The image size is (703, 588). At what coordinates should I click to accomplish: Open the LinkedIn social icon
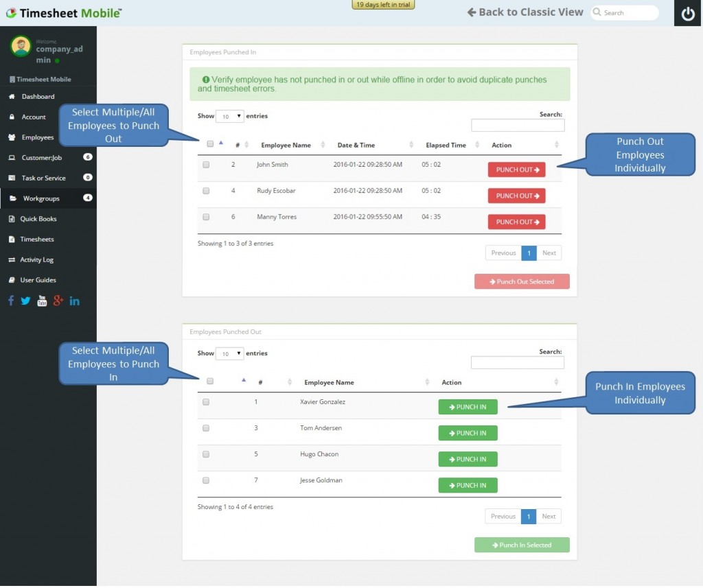[74, 301]
